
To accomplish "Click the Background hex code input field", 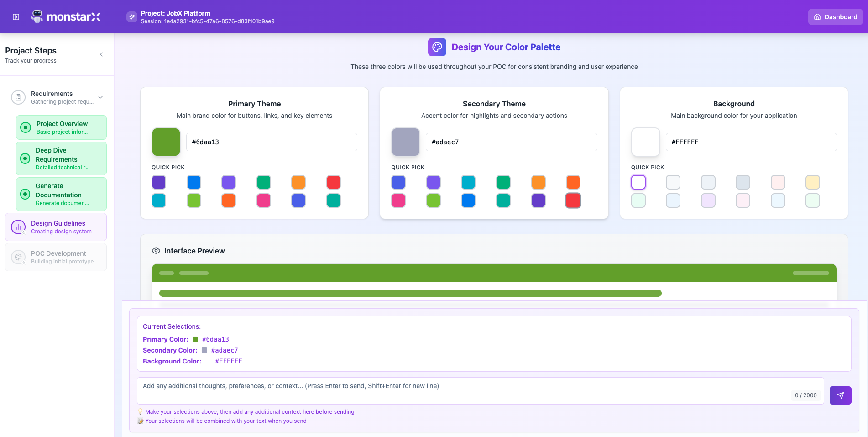I will click(751, 142).
